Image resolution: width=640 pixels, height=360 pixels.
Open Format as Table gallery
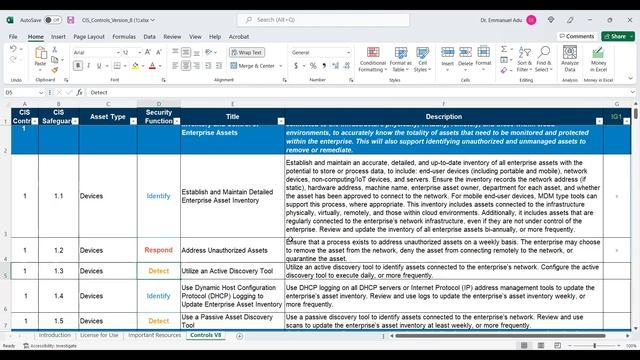pyautogui.click(x=400, y=59)
